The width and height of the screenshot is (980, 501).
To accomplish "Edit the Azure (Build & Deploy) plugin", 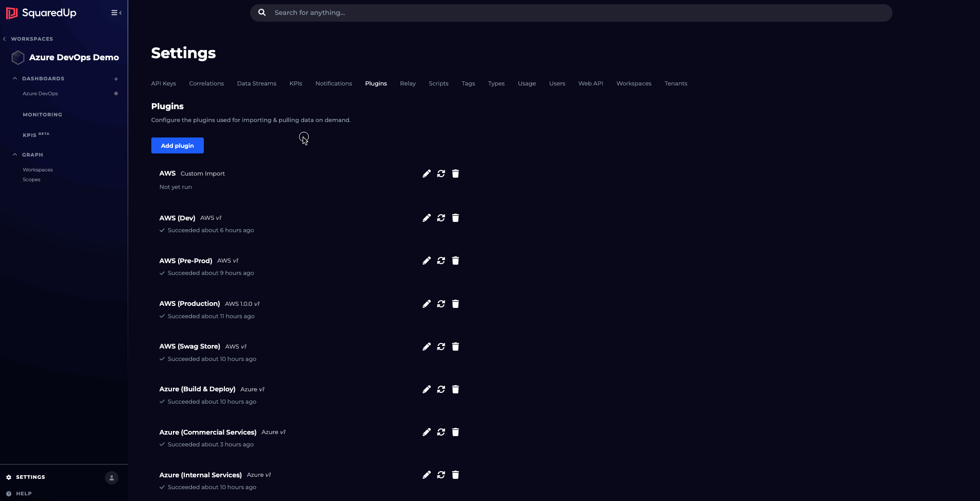I will [x=426, y=389].
